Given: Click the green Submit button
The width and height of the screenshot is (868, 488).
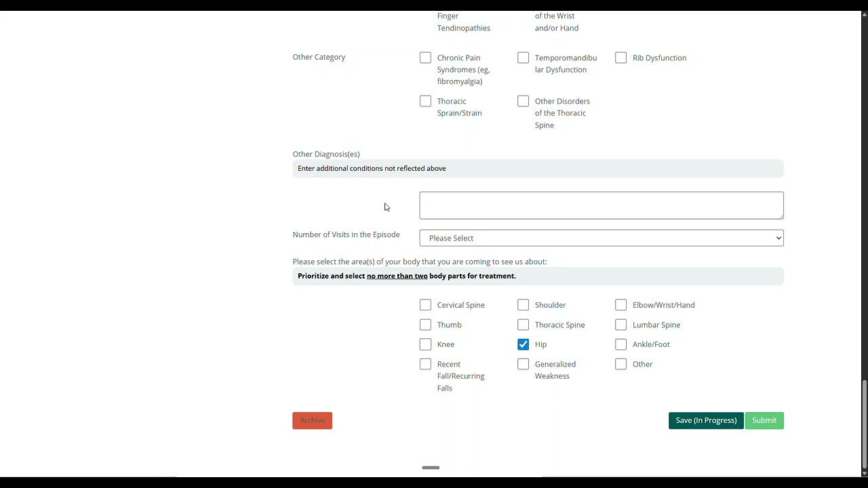Looking at the screenshot, I should coord(764,420).
